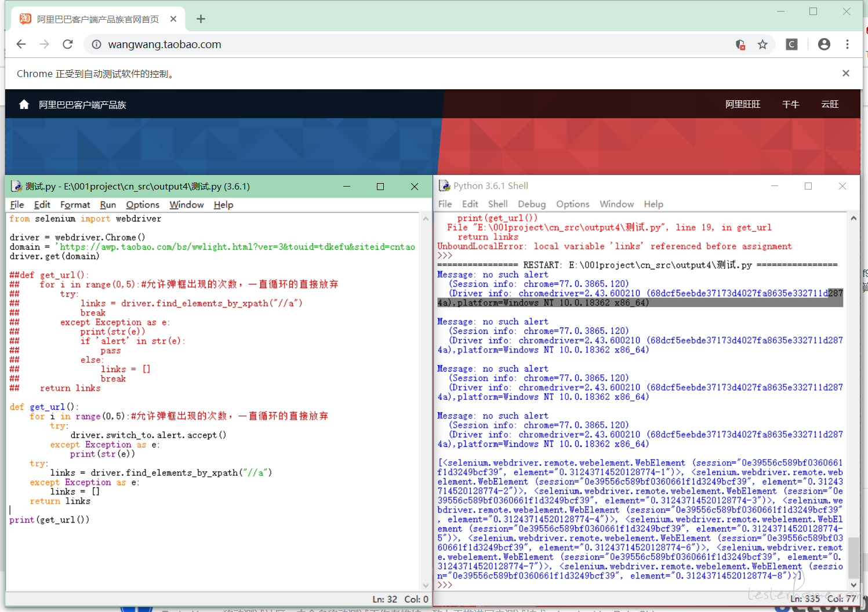Click the RESTART line in Python Shell
Viewport: 868px width, 612px height.
point(637,265)
